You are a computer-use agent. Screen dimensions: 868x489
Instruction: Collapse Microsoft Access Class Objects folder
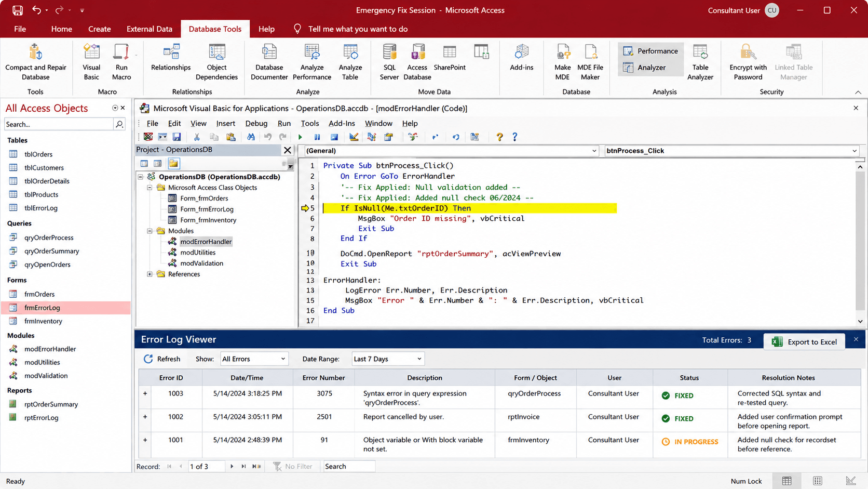tap(150, 188)
